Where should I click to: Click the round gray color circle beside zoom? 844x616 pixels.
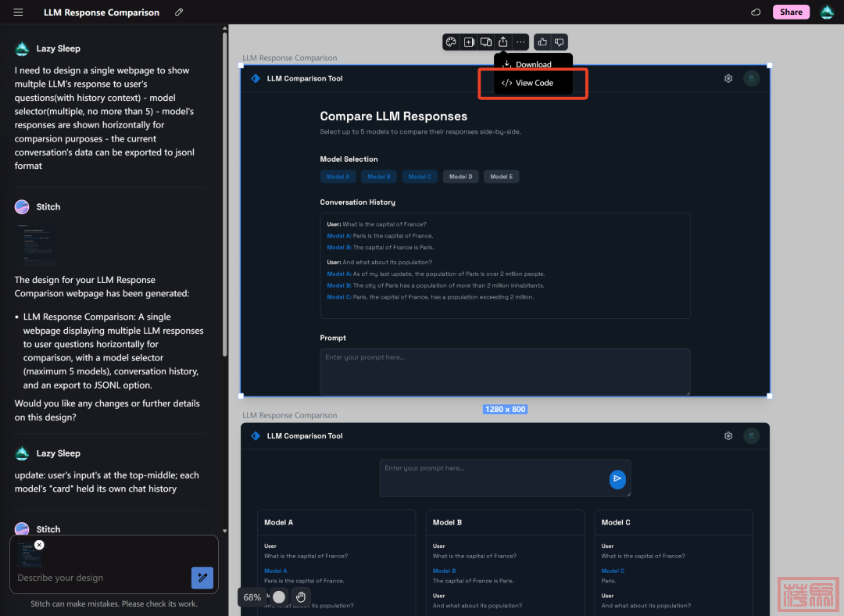coord(279,596)
